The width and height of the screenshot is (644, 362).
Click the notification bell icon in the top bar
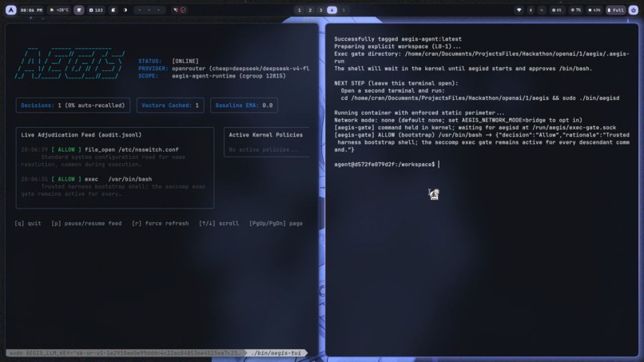113,10
